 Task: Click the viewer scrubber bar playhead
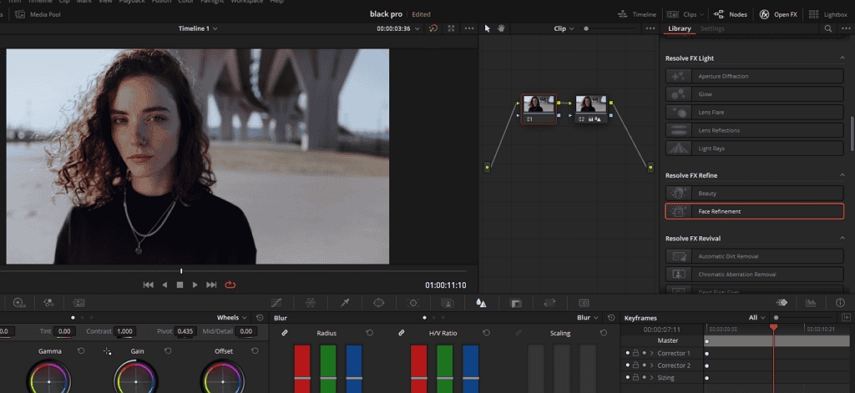(x=181, y=271)
